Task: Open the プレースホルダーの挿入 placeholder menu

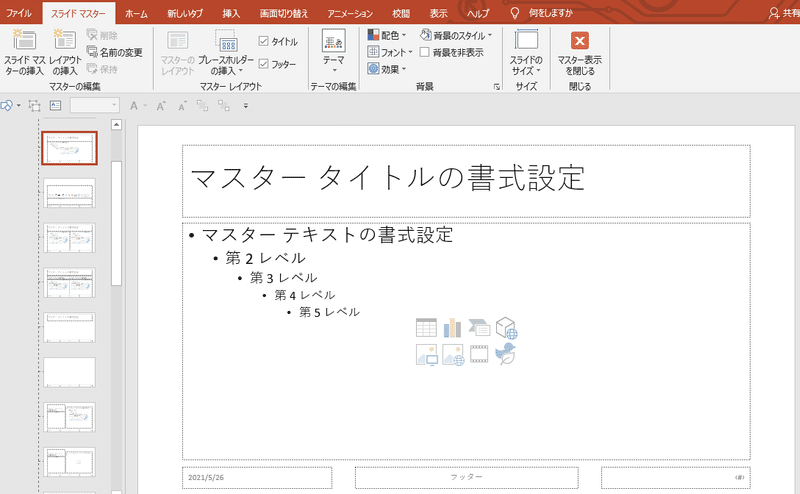Action: (226, 52)
